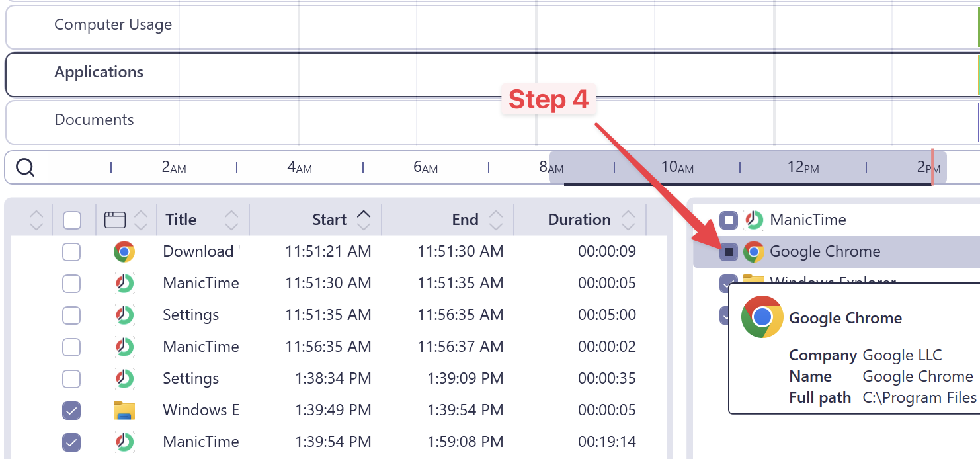
Task: Click the timeline search magnifier icon
Action: [x=25, y=168]
